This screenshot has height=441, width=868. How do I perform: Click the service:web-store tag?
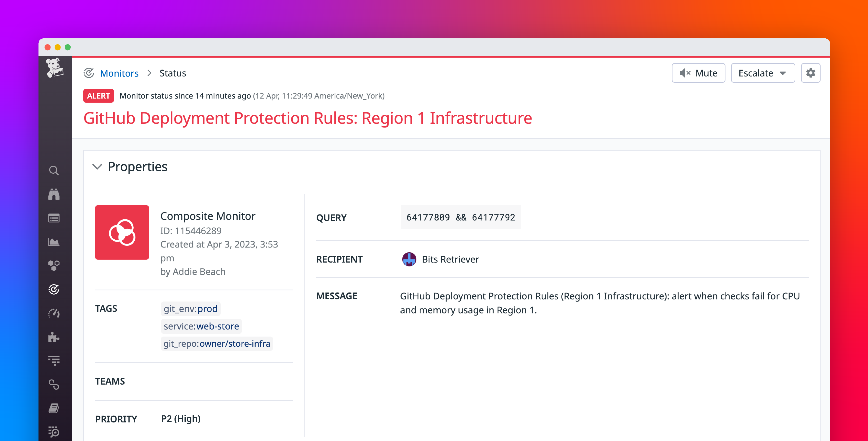coord(201,326)
